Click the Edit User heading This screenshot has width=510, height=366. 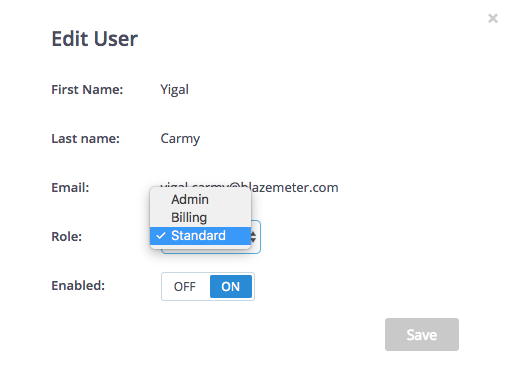95,39
